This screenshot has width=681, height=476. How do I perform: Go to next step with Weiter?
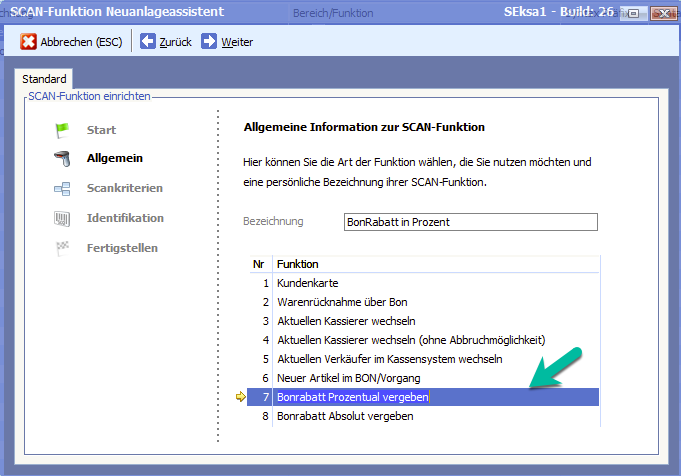pyautogui.click(x=236, y=42)
